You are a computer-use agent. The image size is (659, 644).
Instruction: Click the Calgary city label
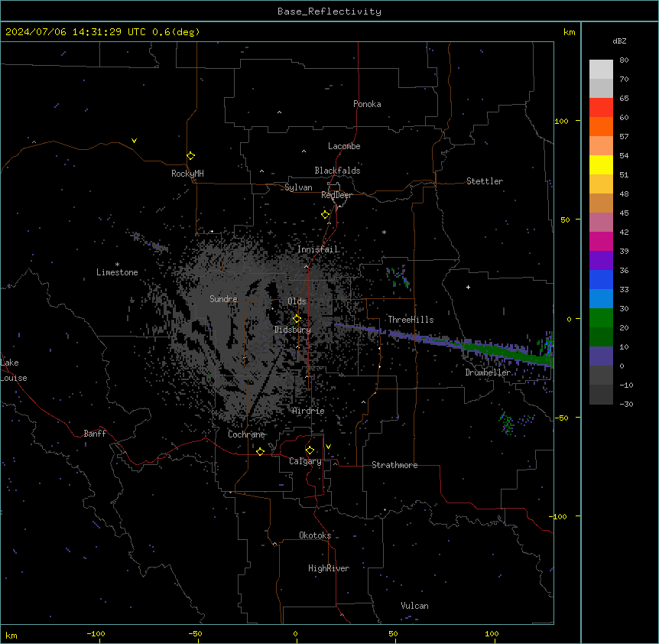click(x=305, y=461)
